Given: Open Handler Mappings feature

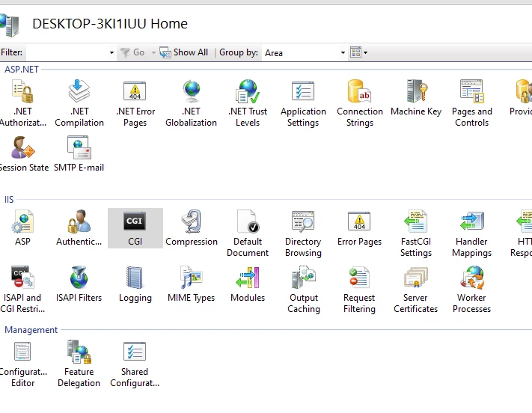Looking at the screenshot, I should tap(472, 233).
